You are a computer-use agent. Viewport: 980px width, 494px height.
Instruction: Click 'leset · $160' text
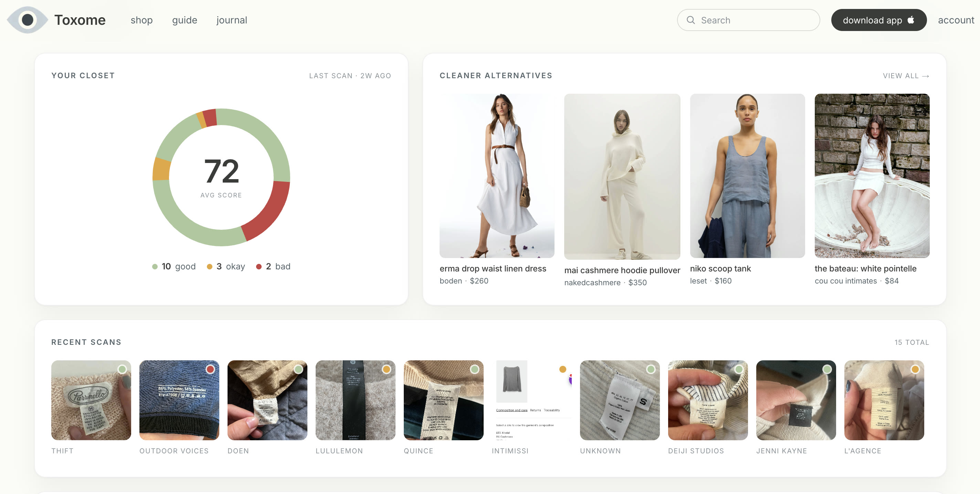[x=711, y=280]
